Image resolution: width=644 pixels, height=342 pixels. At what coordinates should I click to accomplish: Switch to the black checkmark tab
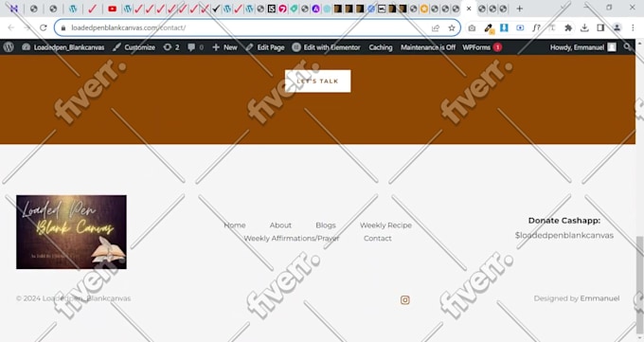pos(216,9)
